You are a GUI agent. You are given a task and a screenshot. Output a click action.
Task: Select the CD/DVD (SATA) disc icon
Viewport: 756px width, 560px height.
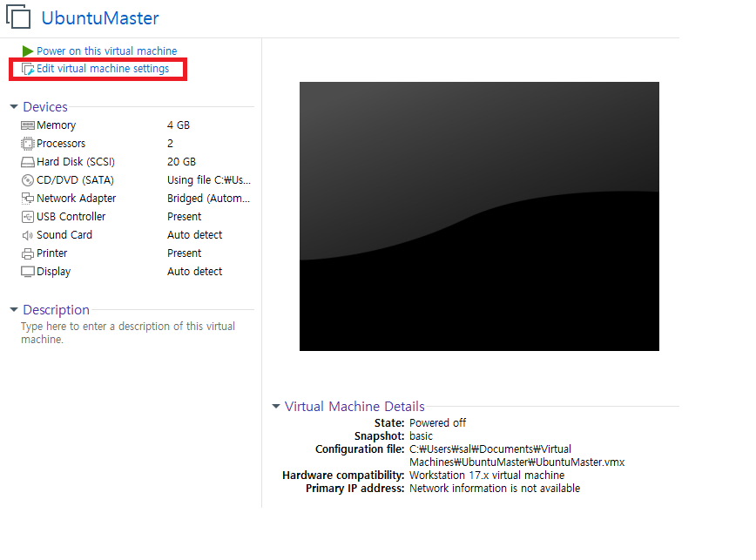(28, 180)
